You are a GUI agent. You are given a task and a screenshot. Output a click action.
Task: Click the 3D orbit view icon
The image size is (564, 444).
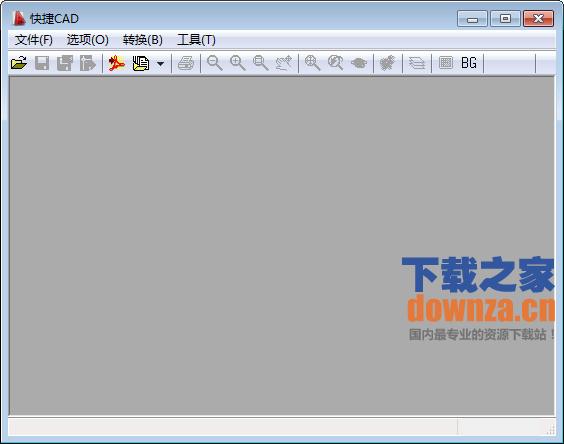click(x=359, y=63)
